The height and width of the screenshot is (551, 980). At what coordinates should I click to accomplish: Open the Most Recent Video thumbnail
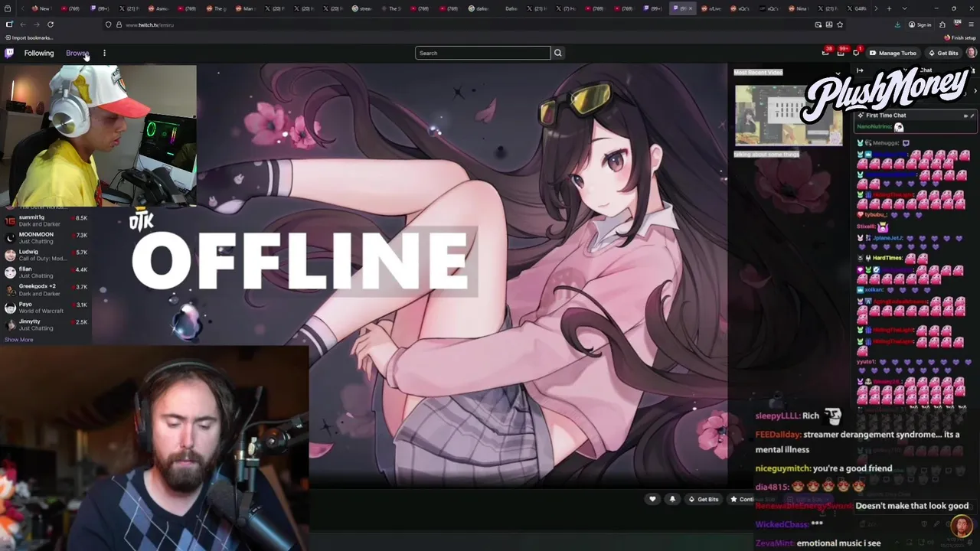(x=789, y=115)
